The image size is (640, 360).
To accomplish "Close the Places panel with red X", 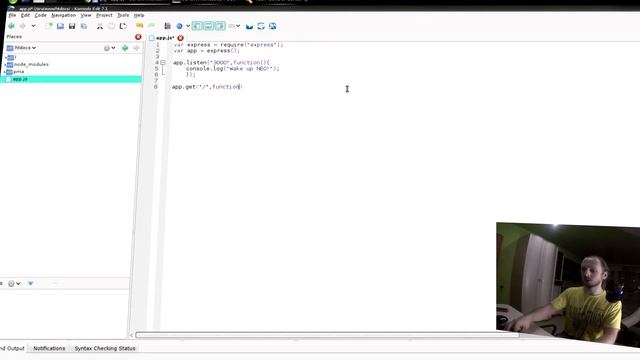I will (x=138, y=37).
